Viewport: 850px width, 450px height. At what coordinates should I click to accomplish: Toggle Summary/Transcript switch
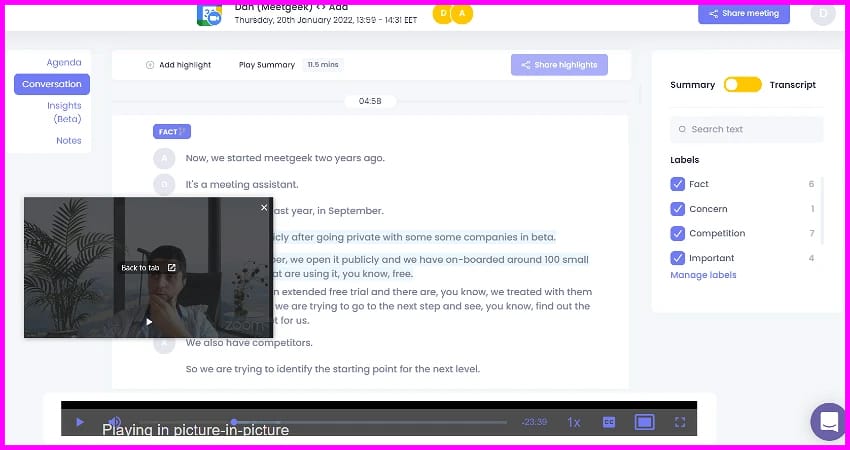pos(742,85)
